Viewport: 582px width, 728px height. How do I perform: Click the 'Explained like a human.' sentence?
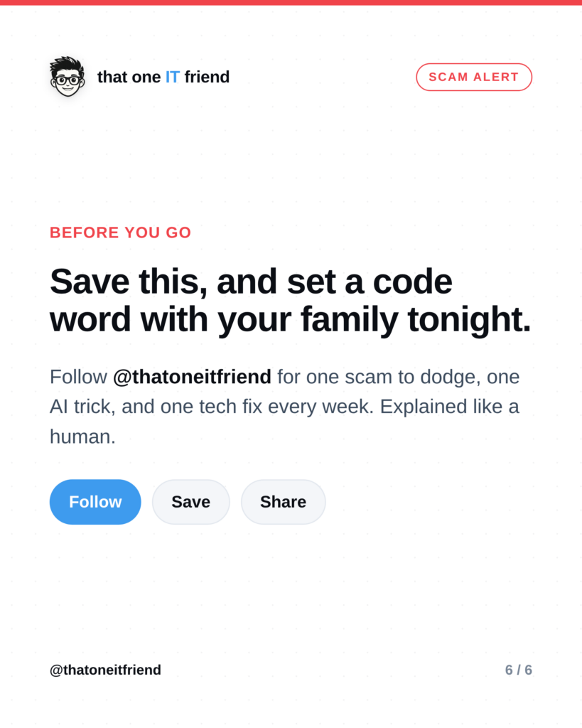[284, 422]
